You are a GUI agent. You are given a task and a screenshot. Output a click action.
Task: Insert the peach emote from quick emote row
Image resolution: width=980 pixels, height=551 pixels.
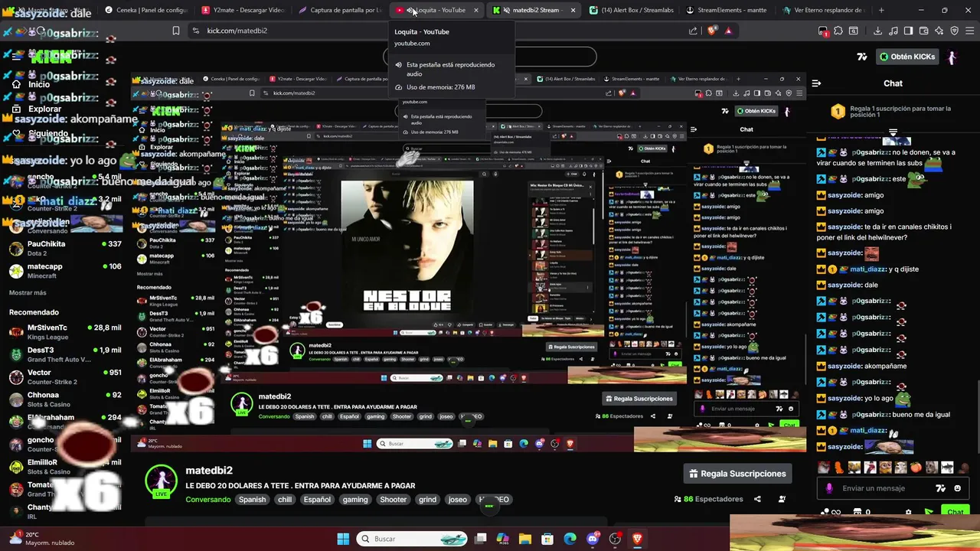coord(916,468)
